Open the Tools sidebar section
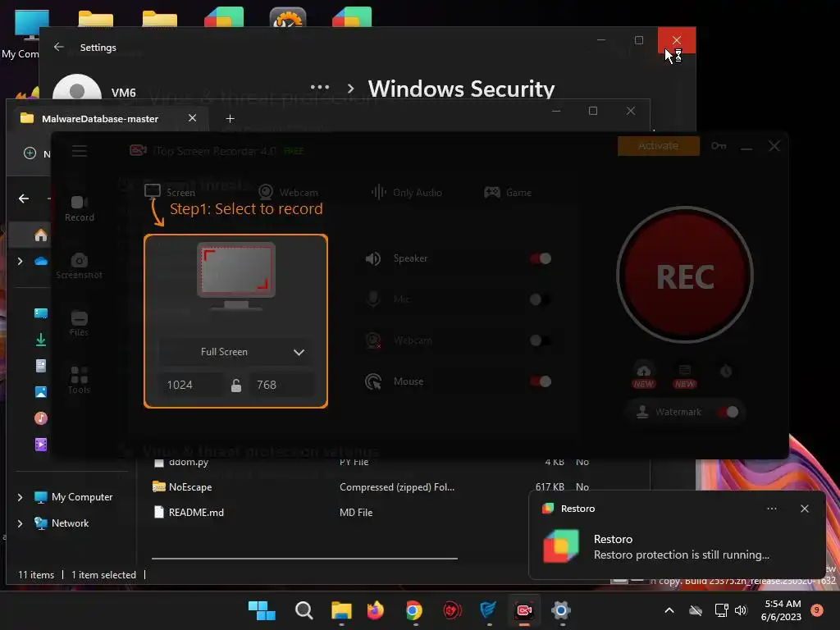840x630 pixels. click(80, 381)
